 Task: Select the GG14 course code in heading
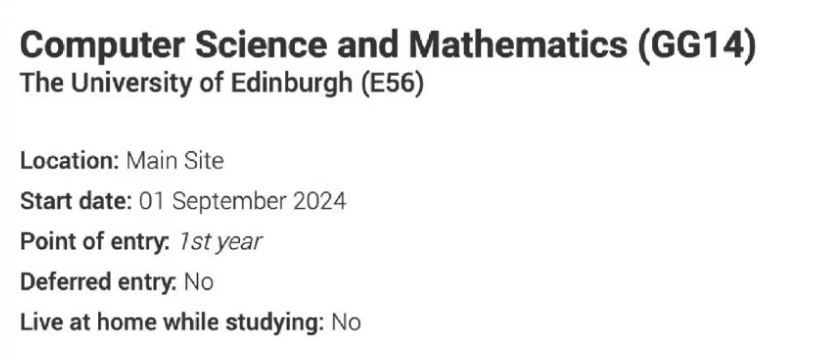(x=697, y=45)
